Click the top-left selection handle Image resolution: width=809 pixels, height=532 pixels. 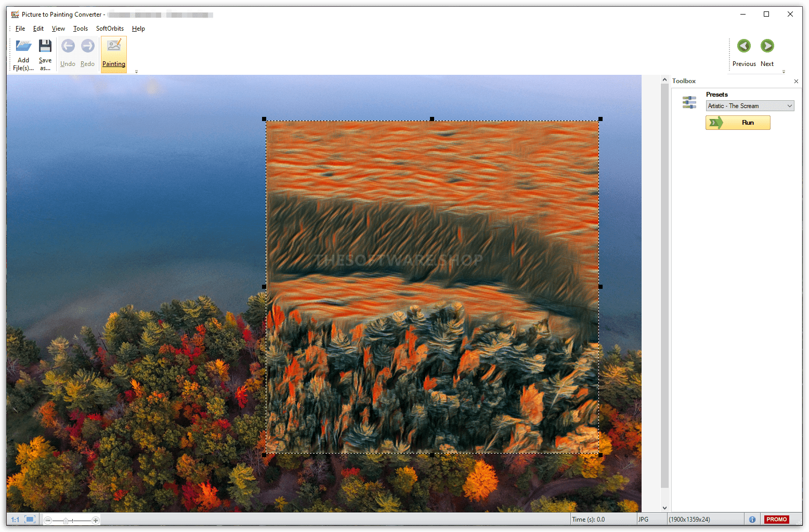coord(264,119)
